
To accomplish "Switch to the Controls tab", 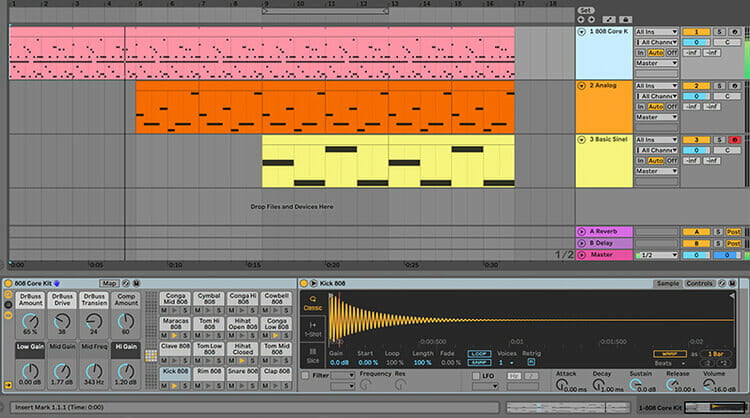I will click(699, 283).
